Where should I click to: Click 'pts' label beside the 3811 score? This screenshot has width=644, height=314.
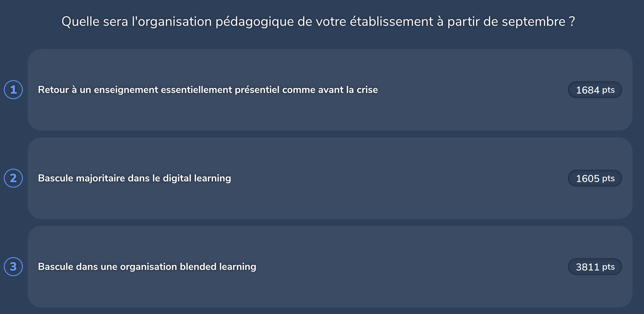point(608,267)
